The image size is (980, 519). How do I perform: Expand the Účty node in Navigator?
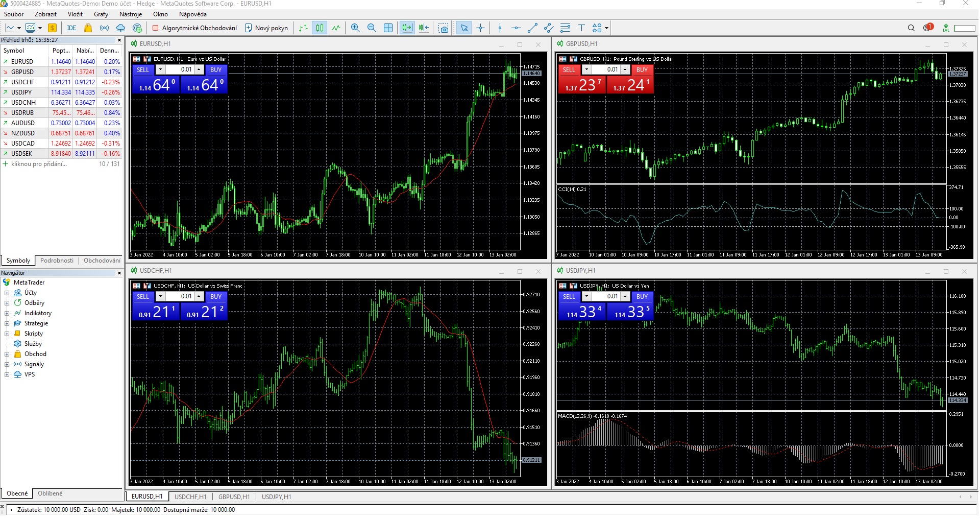tap(7, 293)
